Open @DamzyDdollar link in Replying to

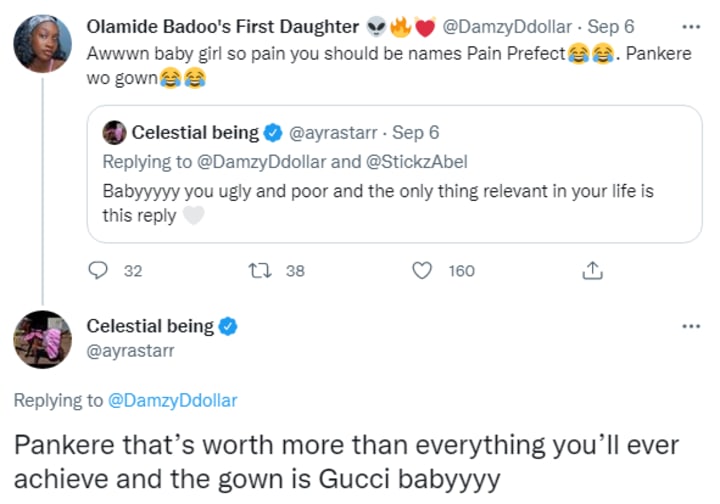click(x=172, y=400)
